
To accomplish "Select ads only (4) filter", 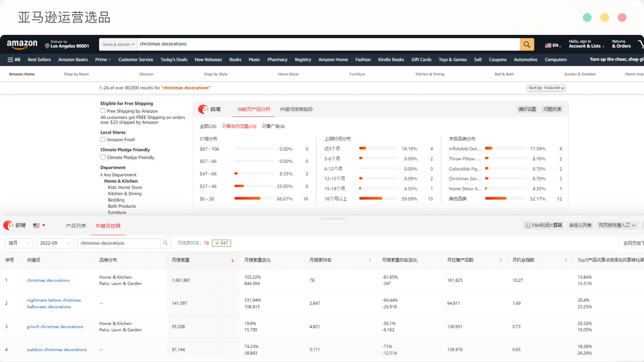I will [x=273, y=126].
